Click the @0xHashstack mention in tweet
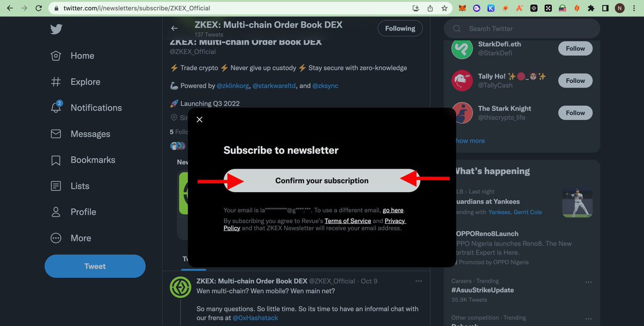Viewport: 644px width, 326px height. click(x=255, y=318)
